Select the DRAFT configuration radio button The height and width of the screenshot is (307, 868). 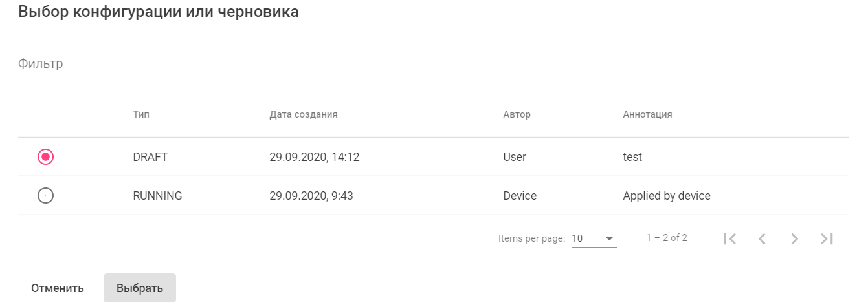[45, 157]
